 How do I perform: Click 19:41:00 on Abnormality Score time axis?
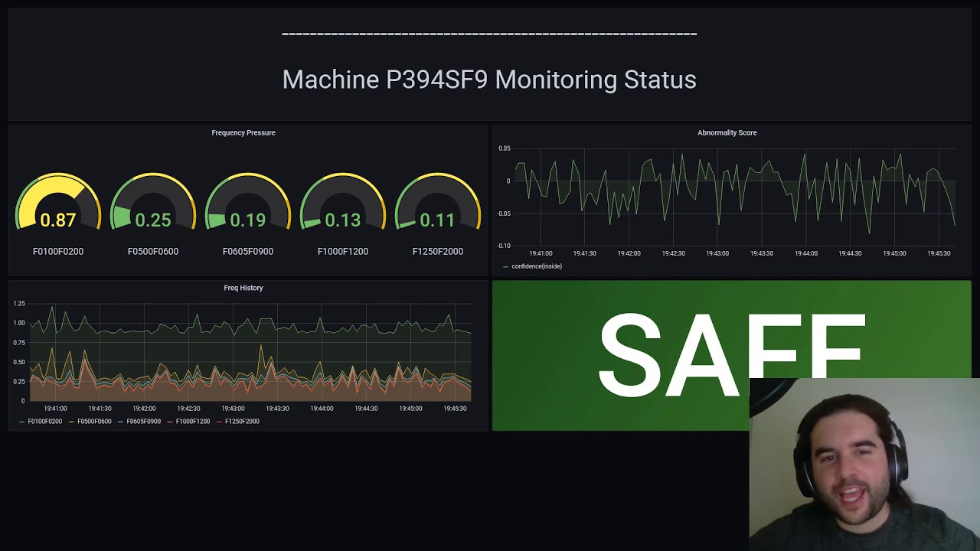(x=541, y=253)
